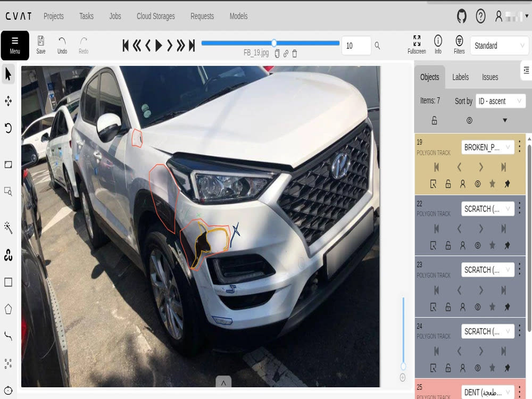Choose the draw ellipse tool
Image resolution: width=532 pixels, height=399 pixels.
coord(8,390)
